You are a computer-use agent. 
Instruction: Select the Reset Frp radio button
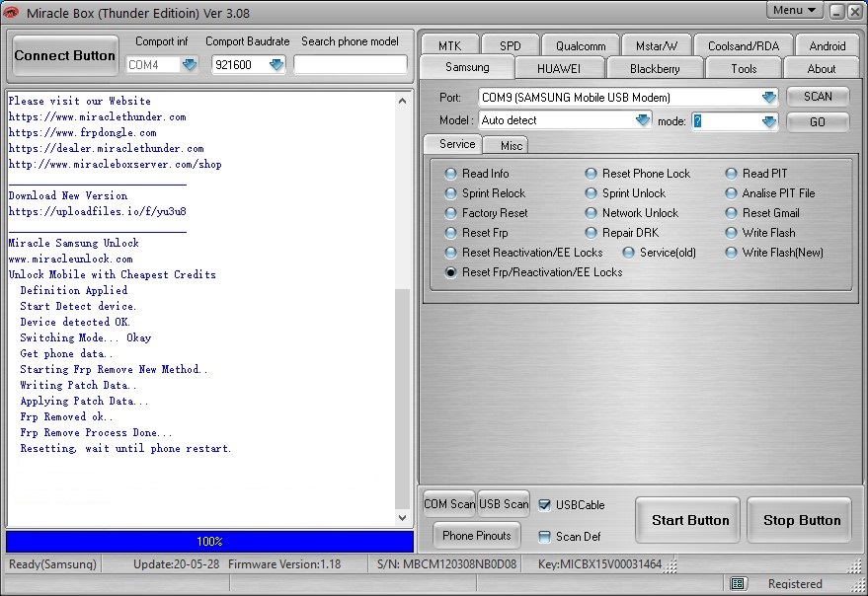450,233
